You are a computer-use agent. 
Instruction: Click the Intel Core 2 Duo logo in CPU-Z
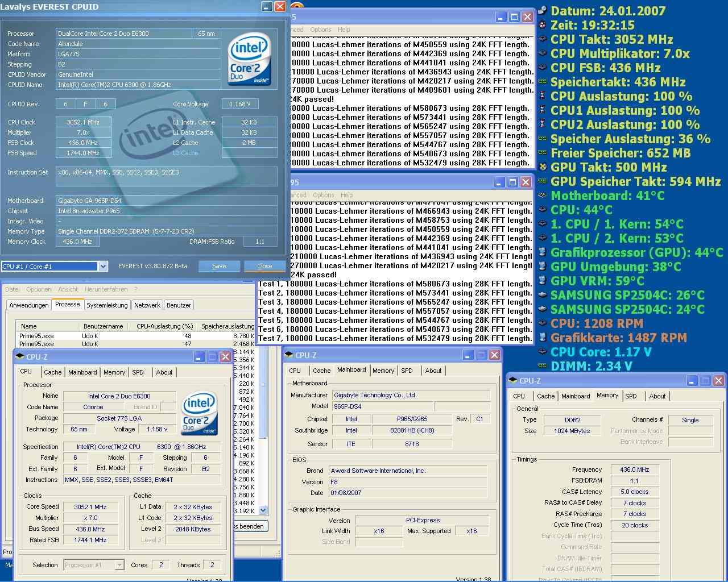point(200,414)
